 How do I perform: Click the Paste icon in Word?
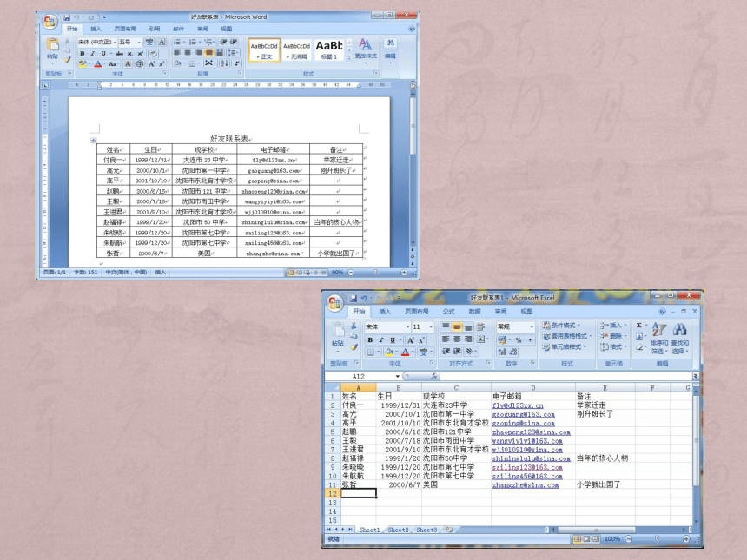point(52,44)
